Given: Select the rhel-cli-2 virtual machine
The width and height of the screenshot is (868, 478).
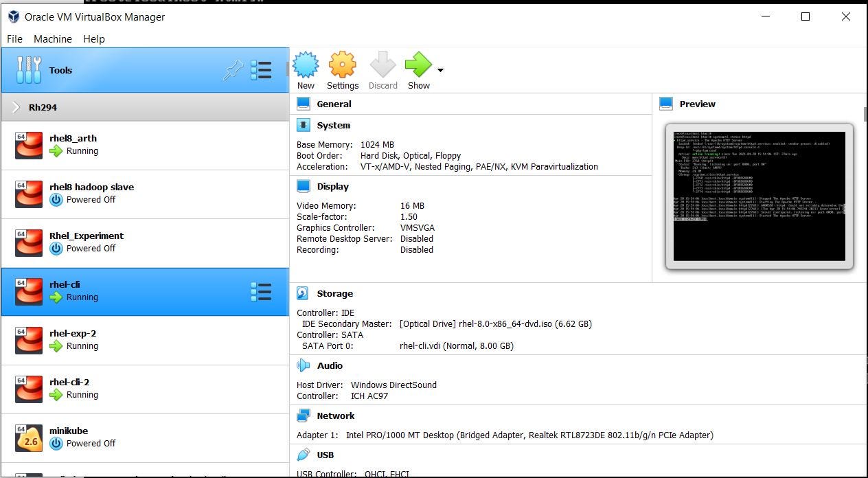Looking at the screenshot, I should click(x=145, y=389).
